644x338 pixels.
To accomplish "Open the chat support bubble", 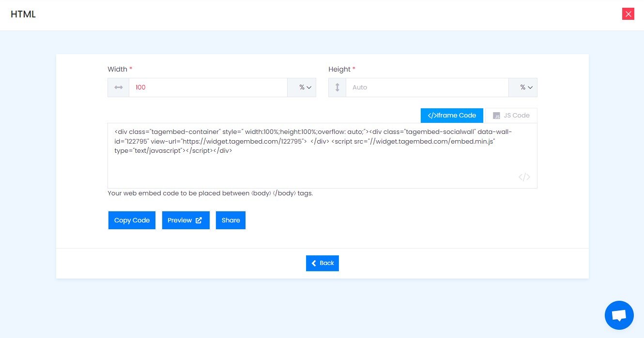I will coord(619,315).
